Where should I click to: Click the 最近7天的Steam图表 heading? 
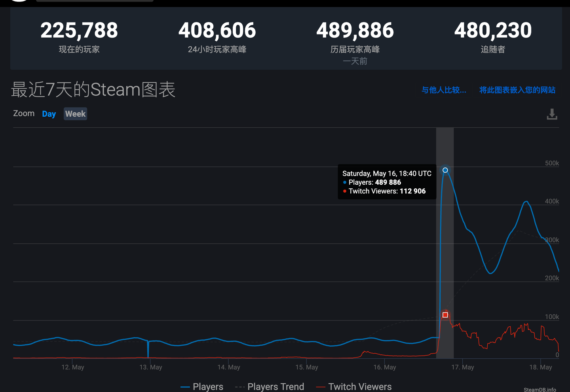click(93, 89)
